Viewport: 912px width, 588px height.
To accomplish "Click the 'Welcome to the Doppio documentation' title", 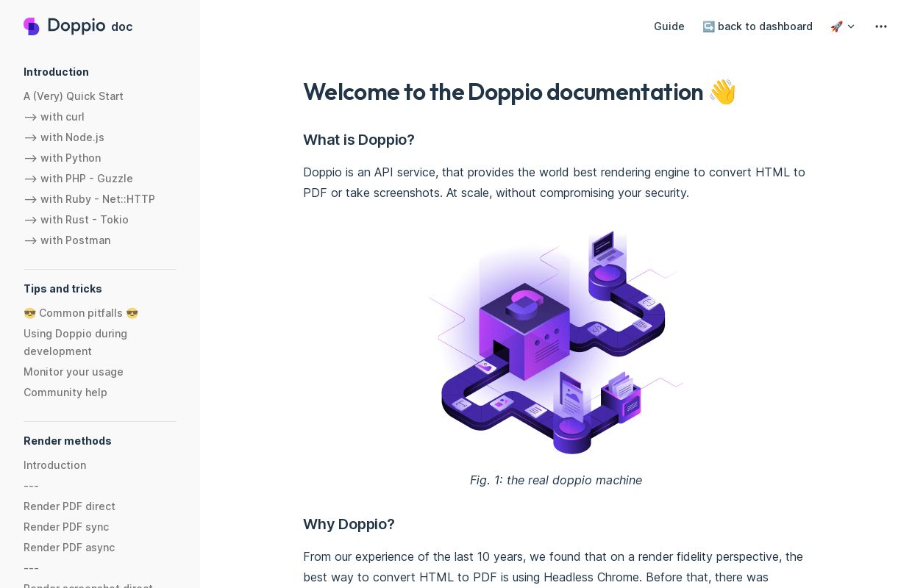I will 519,92.
